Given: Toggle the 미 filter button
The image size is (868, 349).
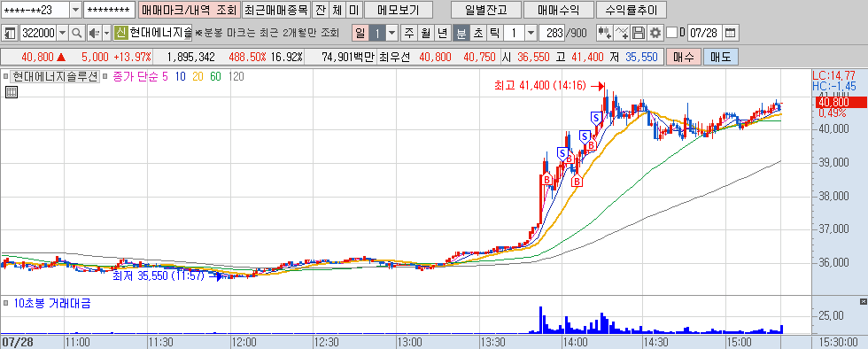Looking at the screenshot, I should (x=353, y=10).
